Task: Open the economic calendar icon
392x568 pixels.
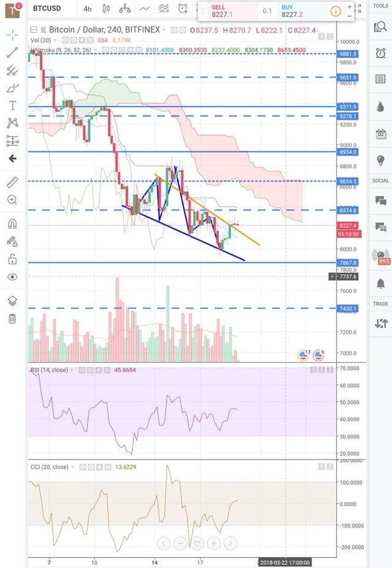Action: (x=380, y=134)
